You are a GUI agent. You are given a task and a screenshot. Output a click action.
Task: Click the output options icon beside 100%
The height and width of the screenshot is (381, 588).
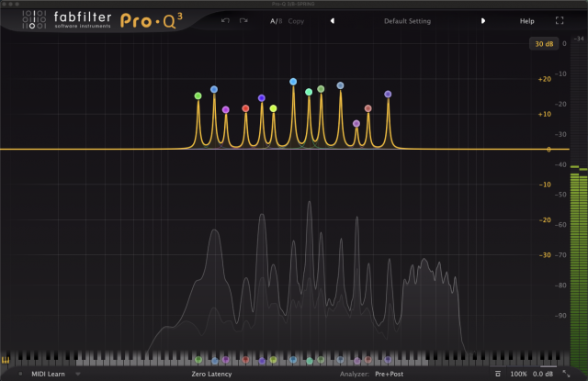pos(497,374)
